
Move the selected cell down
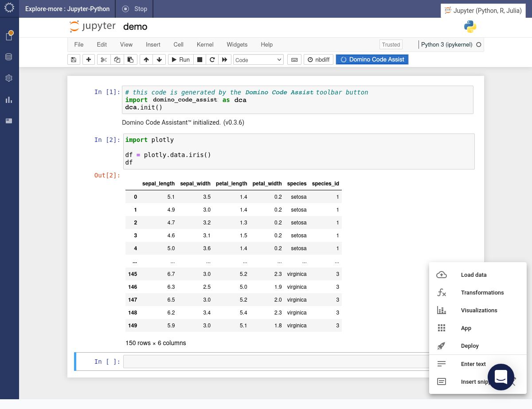pyautogui.click(x=159, y=59)
